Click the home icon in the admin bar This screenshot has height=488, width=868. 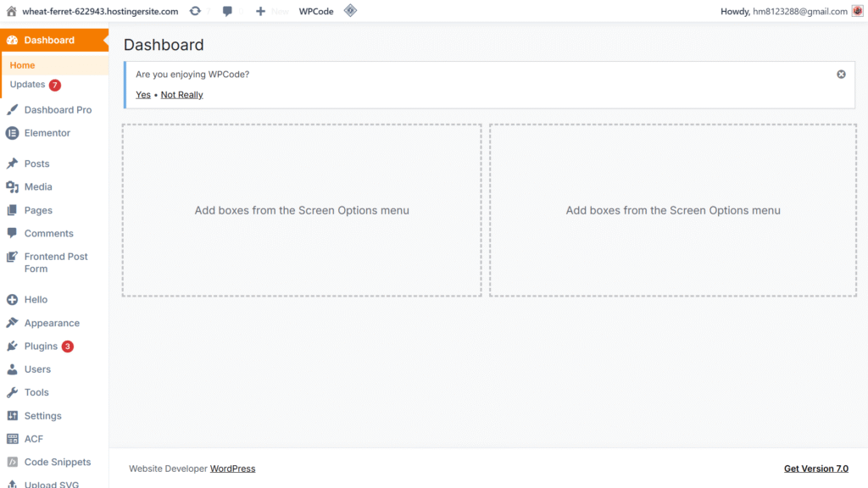point(11,11)
